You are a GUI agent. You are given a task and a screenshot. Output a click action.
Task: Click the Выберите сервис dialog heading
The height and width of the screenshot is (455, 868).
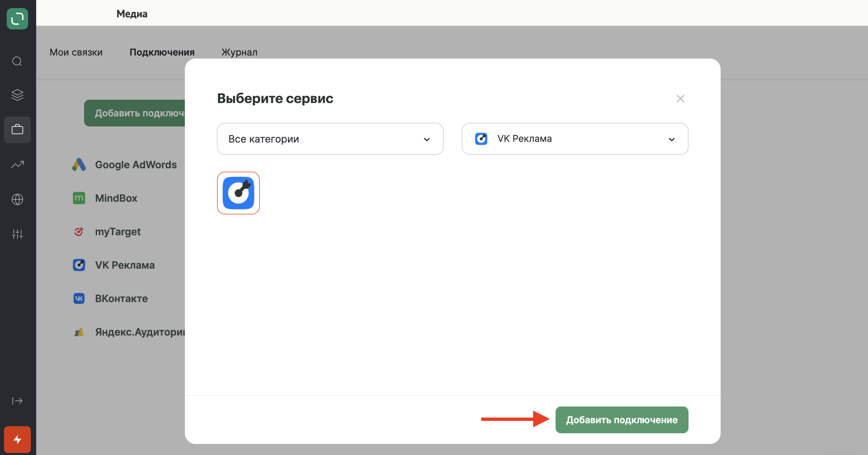(275, 98)
